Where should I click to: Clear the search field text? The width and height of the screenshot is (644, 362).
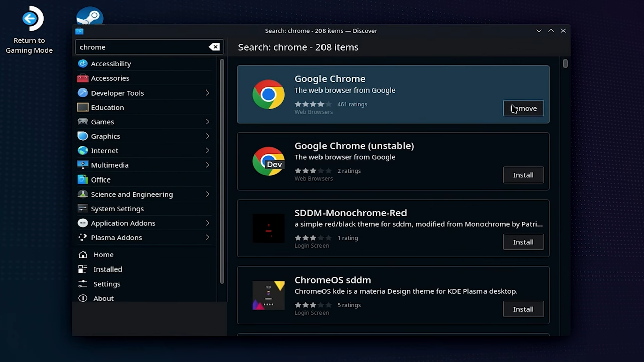tap(214, 47)
